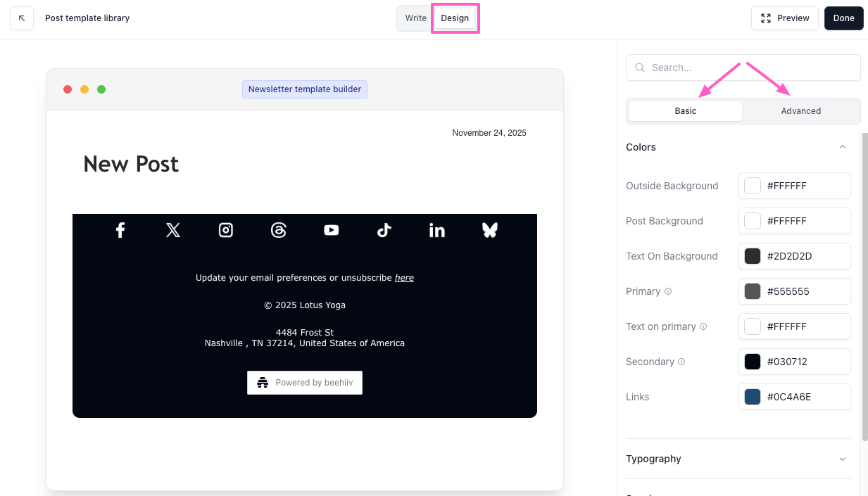Select the Write mode tab
This screenshot has height=496, width=868.
coord(415,18)
